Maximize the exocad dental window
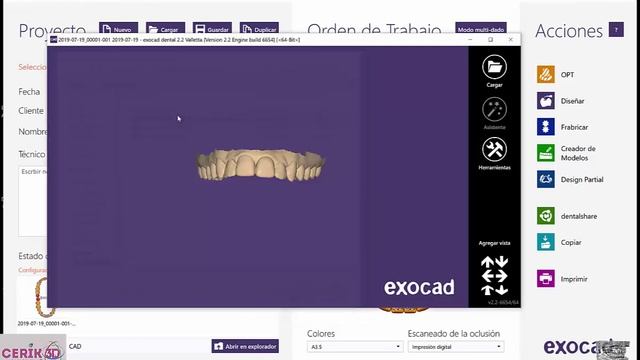640x360 pixels. (x=491, y=40)
